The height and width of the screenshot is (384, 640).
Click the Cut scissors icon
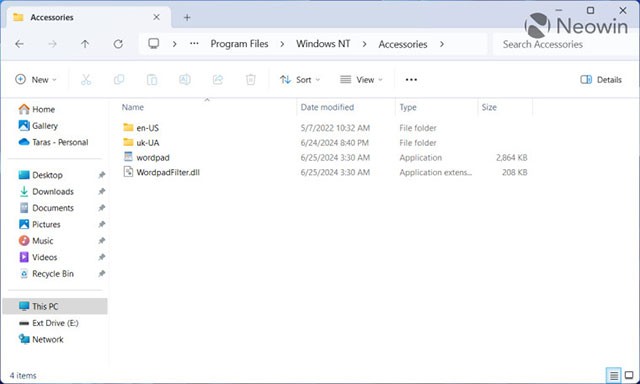pyautogui.click(x=86, y=80)
